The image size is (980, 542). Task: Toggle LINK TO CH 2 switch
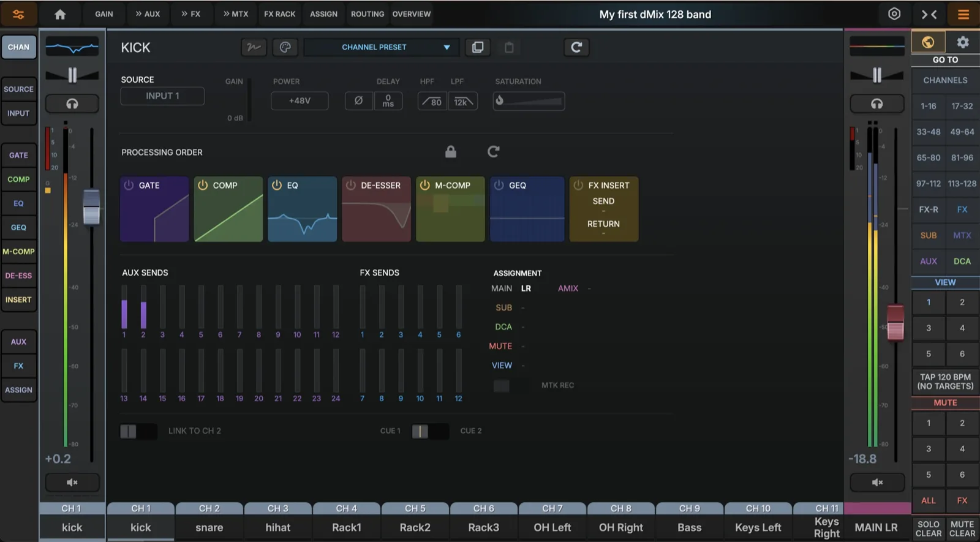[x=138, y=431]
